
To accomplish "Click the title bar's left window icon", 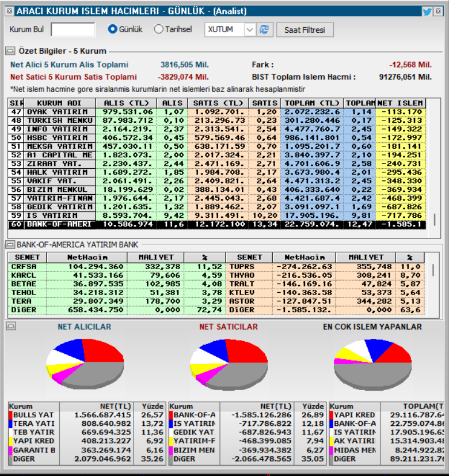I will (x=9, y=11).
